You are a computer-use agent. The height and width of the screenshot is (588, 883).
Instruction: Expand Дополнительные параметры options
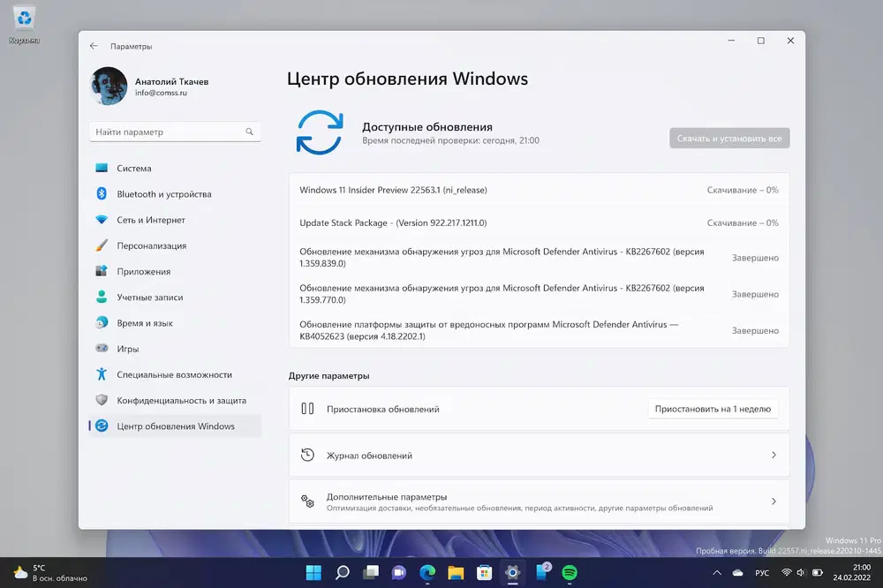tap(539, 501)
